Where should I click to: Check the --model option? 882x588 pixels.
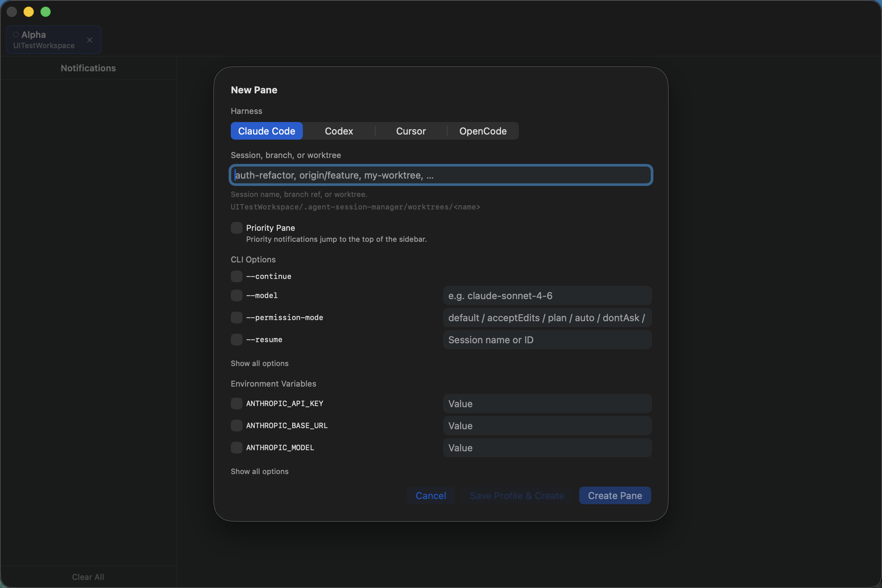(237, 295)
